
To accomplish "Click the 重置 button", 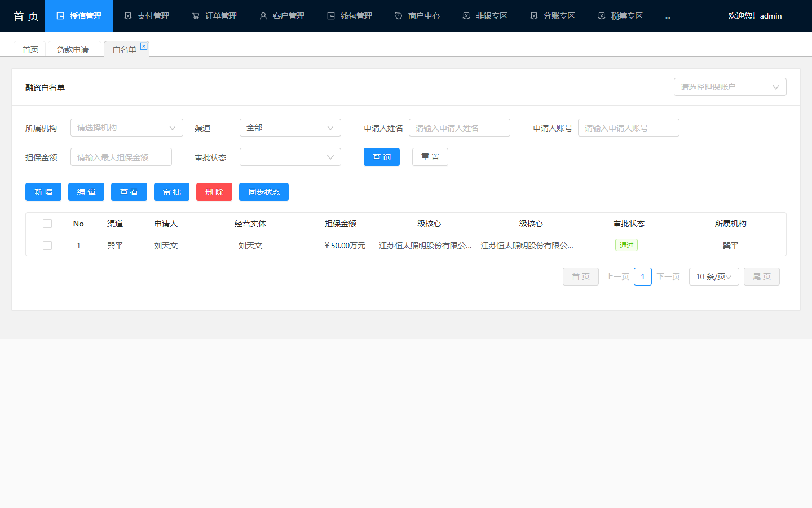I will coord(430,157).
